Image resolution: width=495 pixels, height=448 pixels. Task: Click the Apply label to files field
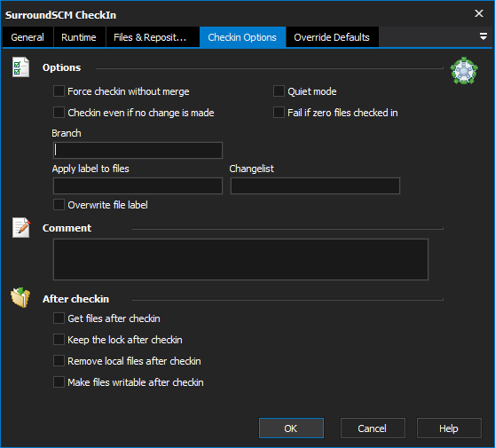pos(138,185)
